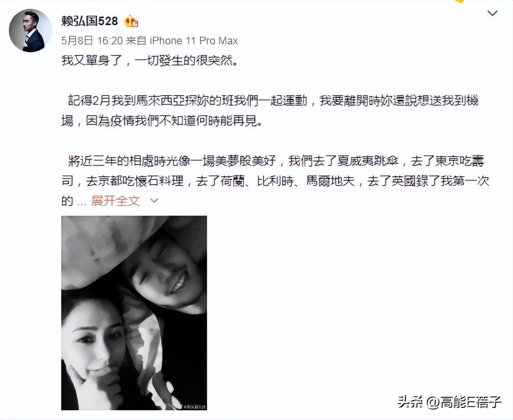
Task: Open the post options chevron at top right
Action: 492,14
